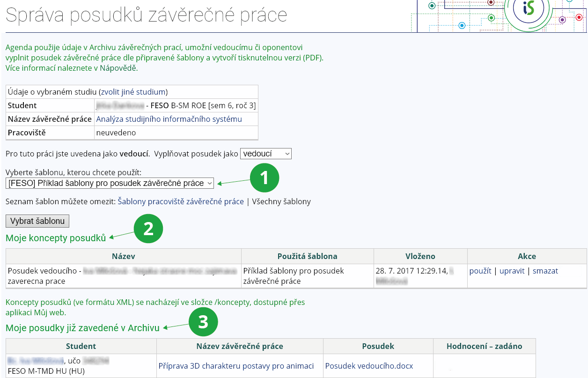Open 'Analýza studijního informačního systému' thesis link

click(169, 119)
